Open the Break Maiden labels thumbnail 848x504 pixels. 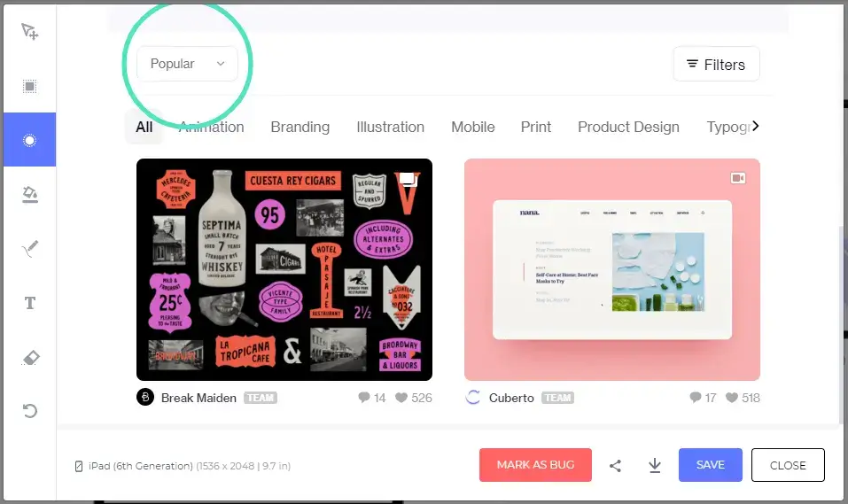[284, 269]
